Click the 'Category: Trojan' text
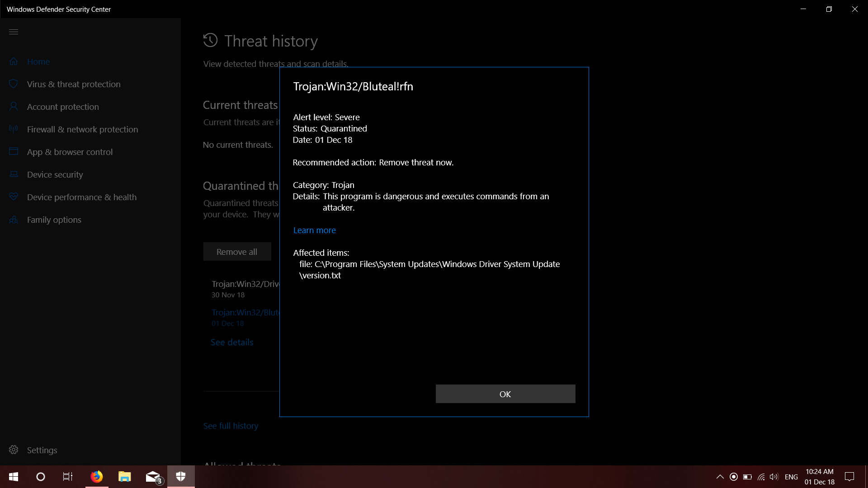This screenshot has height=488, width=868. (324, 185)
